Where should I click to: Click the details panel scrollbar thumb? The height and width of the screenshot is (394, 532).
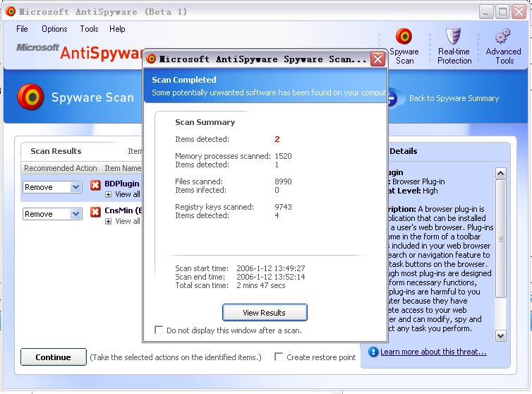point(501,239)
